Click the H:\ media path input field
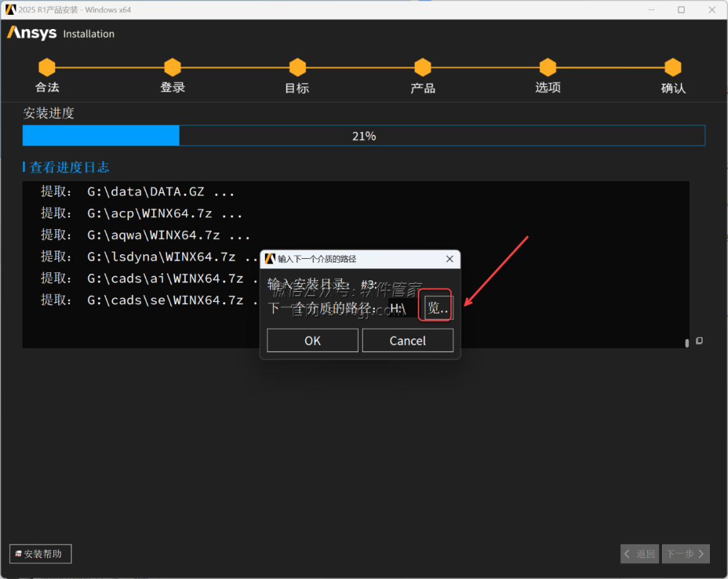 (x=404, y=308)
